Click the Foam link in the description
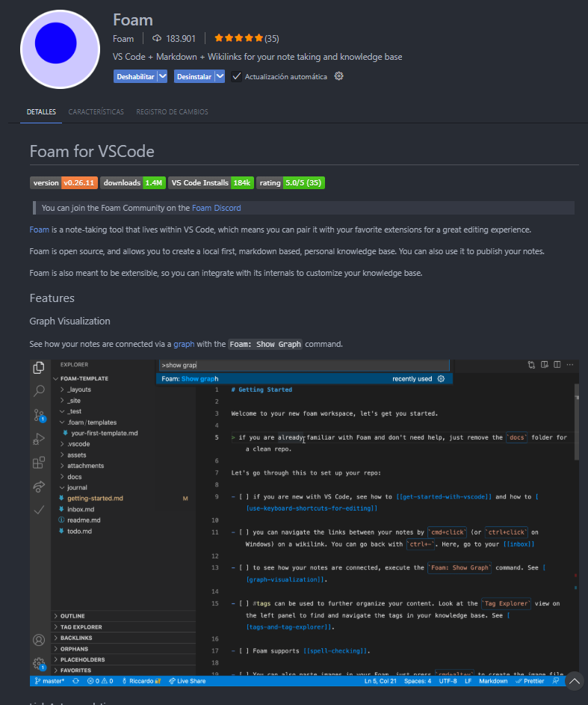Screen dimensions: 588x705 pos(39,230)
